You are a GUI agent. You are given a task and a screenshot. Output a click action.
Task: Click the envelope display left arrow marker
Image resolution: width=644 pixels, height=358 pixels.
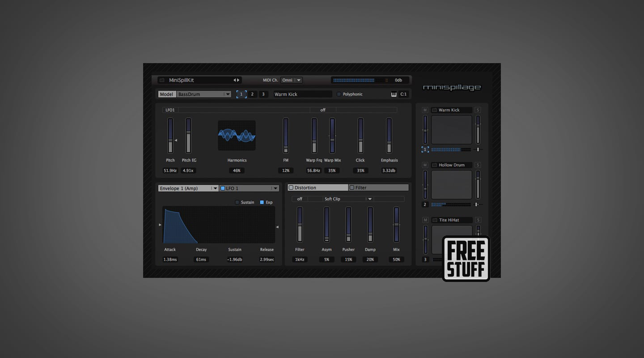click(x=160, y=225)
